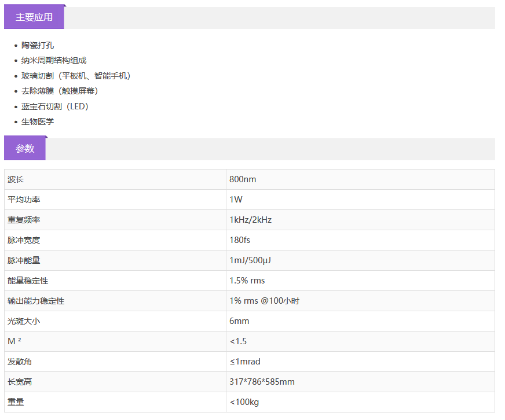505x420 pixels.
Task: Click the 玻璃切割（平板机、智能手机）list entry
Action: [x=76, y=76]
